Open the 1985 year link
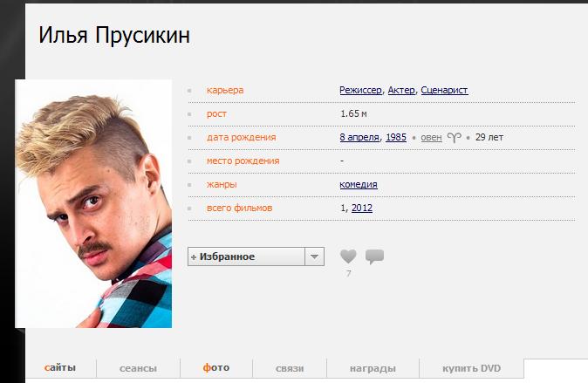Screen dimensions: 588x383 coord(396,137)
